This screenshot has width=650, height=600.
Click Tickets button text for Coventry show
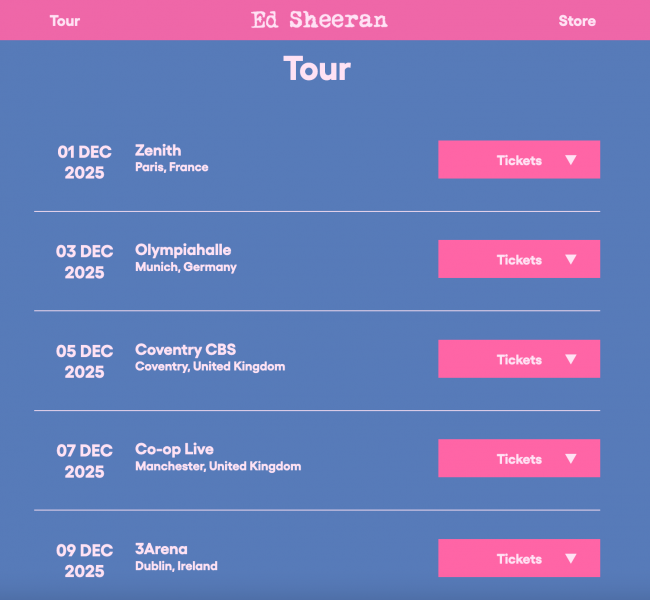519,360
